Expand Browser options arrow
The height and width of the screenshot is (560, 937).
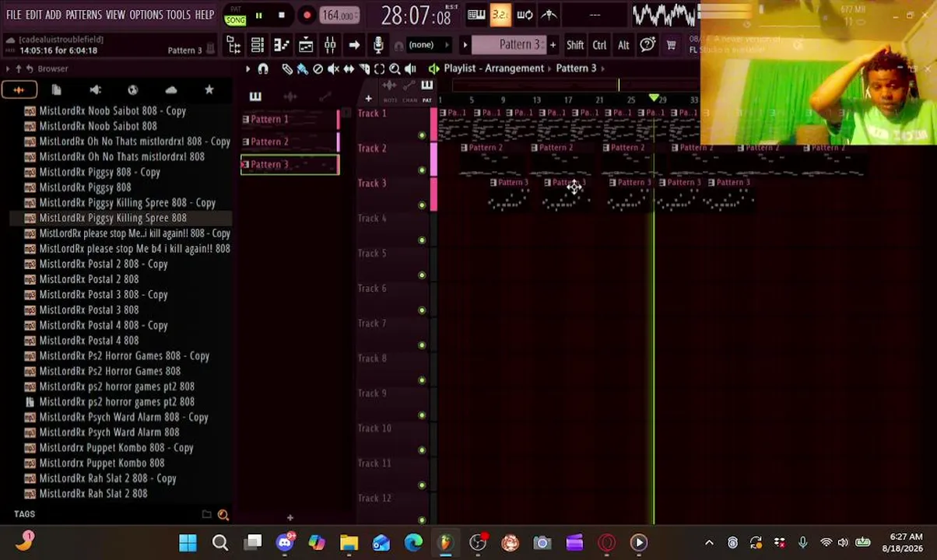point(8,68)
